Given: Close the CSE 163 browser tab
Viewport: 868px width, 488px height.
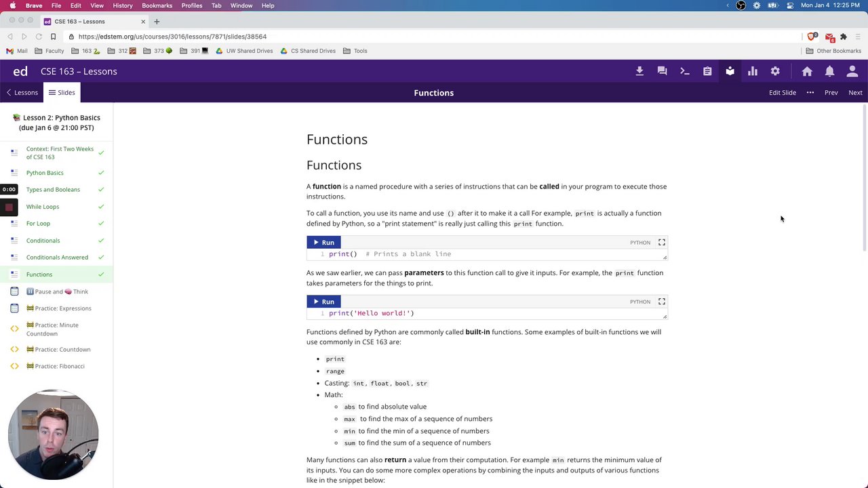Looking at the screenshot, I should click(143, 22).
